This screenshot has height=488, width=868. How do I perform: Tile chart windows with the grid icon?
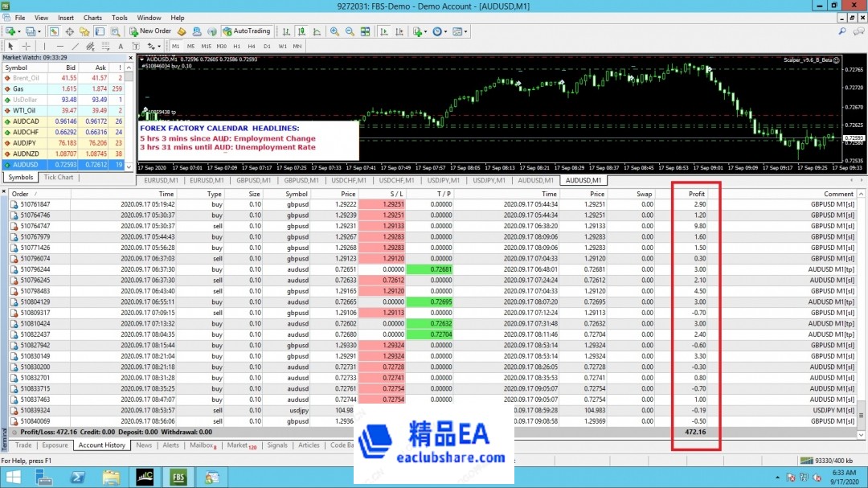point(366,31)
